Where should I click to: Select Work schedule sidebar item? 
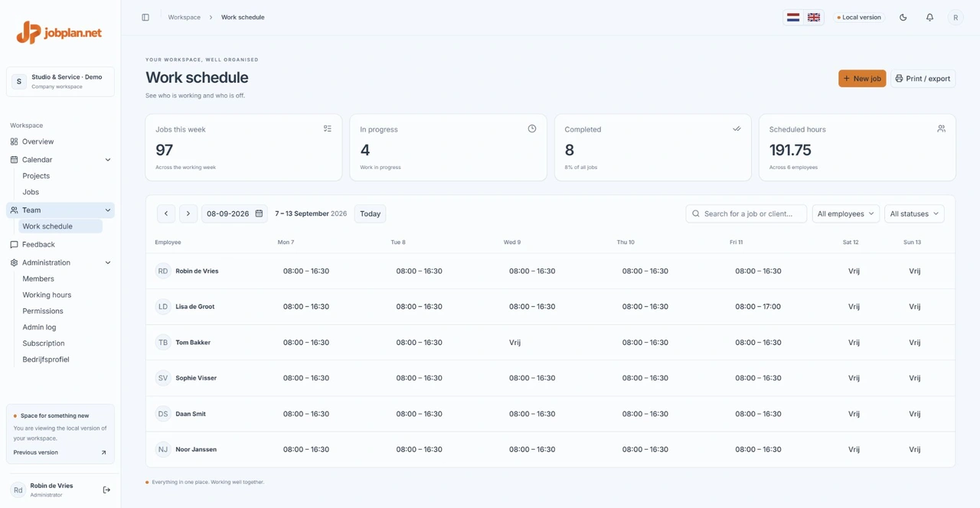[60, 226]
